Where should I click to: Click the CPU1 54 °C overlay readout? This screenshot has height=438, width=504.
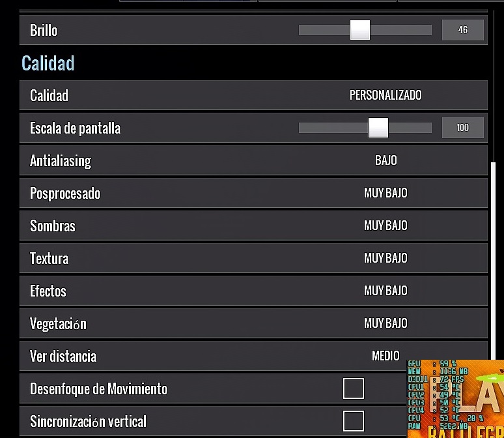click(x=434, y=387)
